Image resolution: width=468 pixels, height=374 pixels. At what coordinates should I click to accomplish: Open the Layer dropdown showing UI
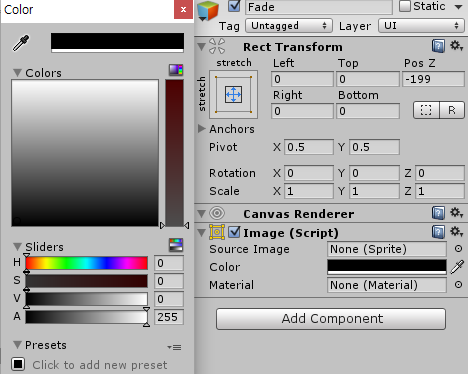pos(421,26)
